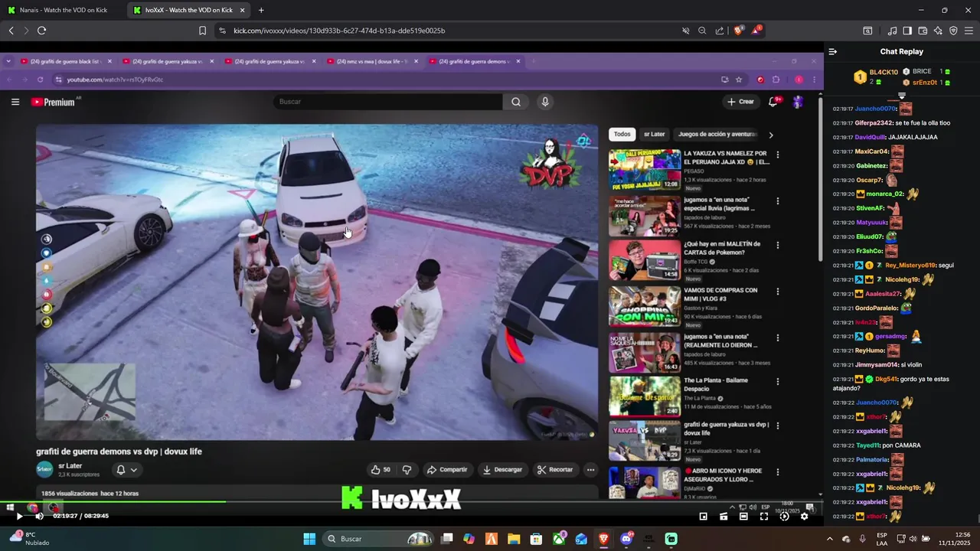Open the three-dot menu under the YouTube video
Screen dimensions: 980x551
590,469
